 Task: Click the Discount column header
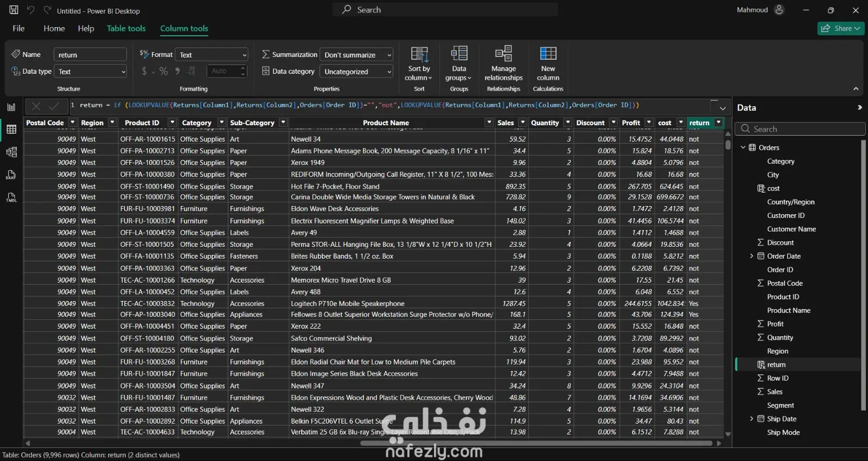pos(590,123)
